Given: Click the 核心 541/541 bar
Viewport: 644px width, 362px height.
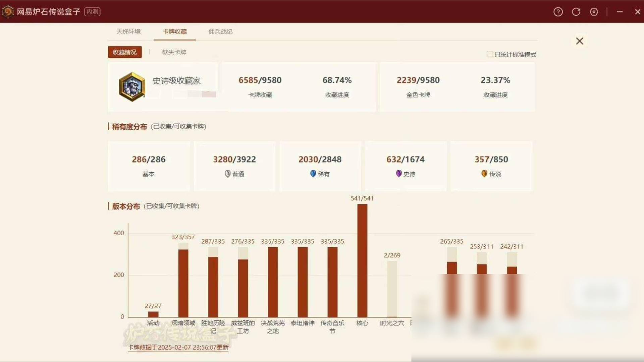Looking at the screenshot, I should (x=362, y=260).
